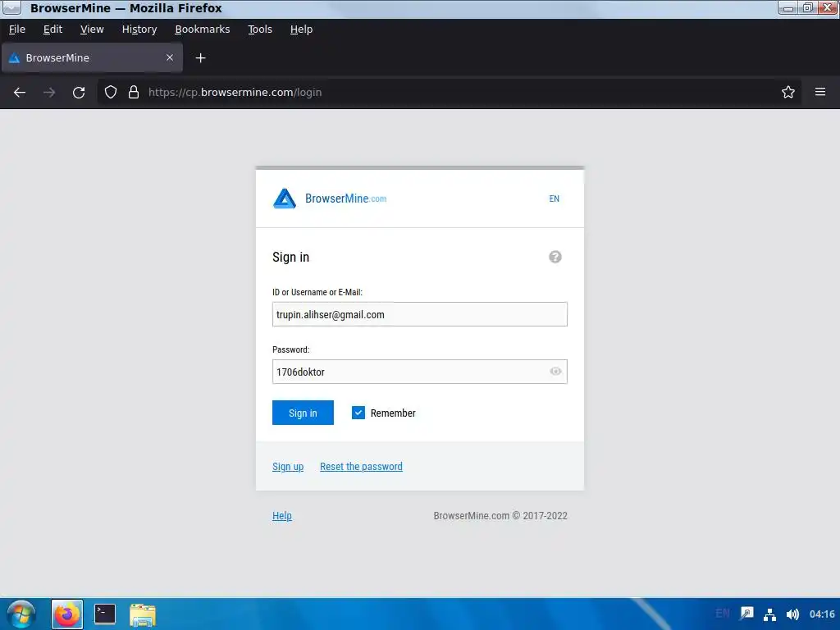Click the blue Sign in button
Image resolution: width=840 pixels, height=630 pixels.
[303, 413]
